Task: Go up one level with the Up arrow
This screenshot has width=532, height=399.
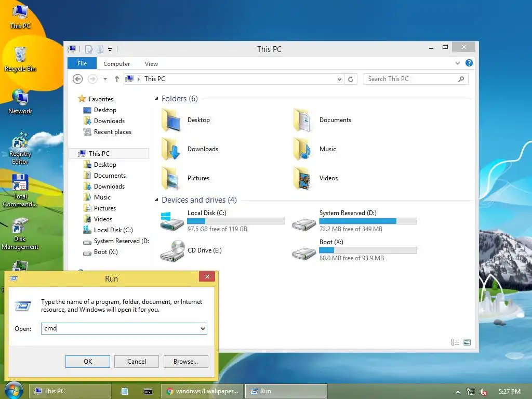Action: point(117,79)
